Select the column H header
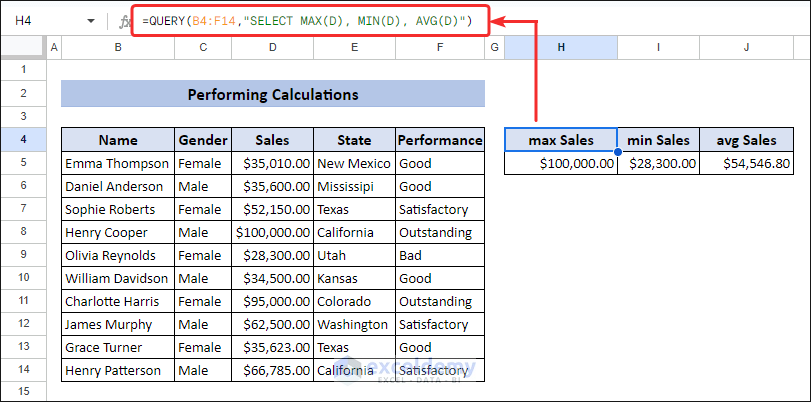This screenshot has height=402, width=811. [x=561, y=48]
